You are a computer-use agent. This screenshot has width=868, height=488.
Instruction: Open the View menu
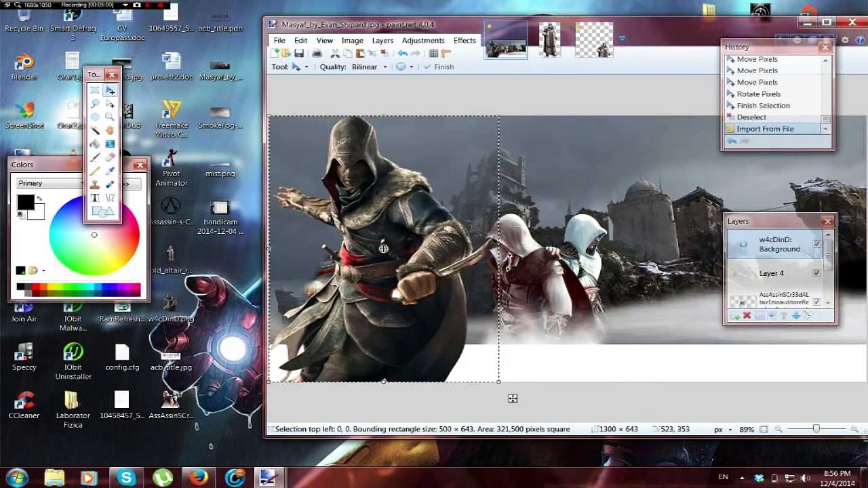point(325,41)
